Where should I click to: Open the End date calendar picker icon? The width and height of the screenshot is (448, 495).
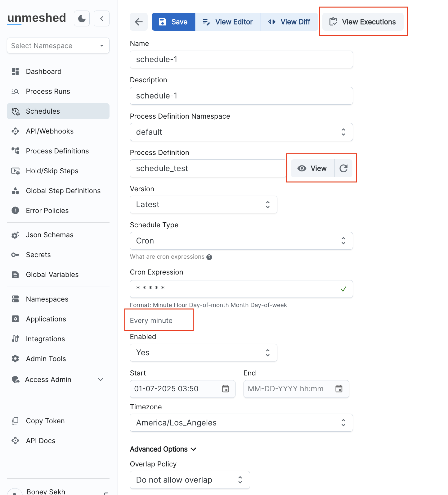pos(339,389)
